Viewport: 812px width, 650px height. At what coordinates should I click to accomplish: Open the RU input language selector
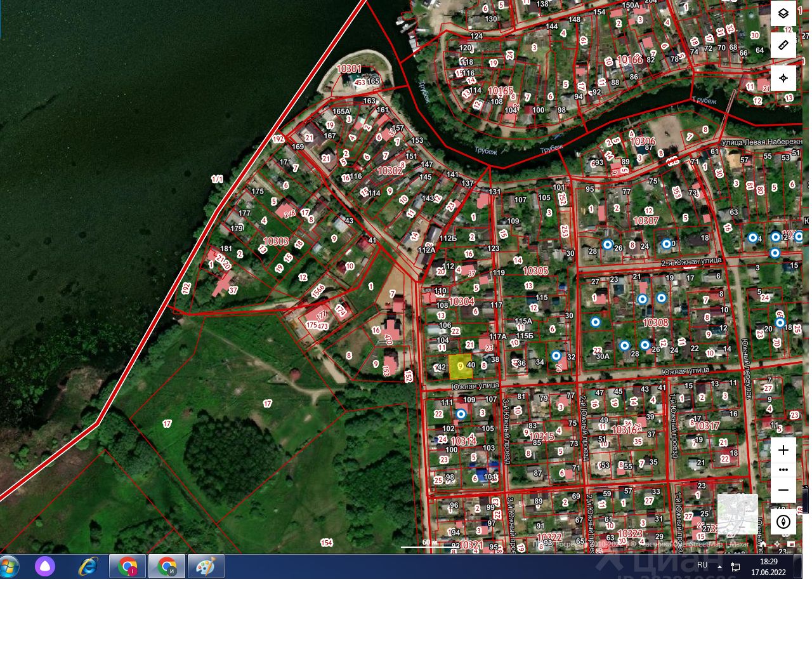(702, 565)
